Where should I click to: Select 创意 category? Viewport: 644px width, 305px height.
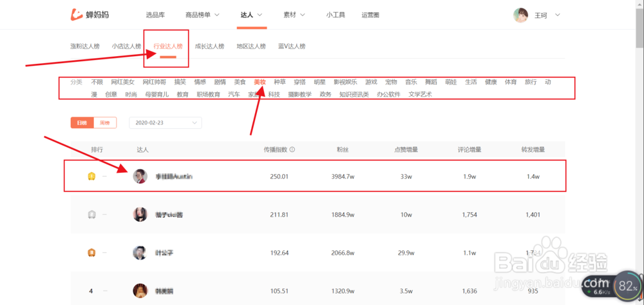coord(111,95)
